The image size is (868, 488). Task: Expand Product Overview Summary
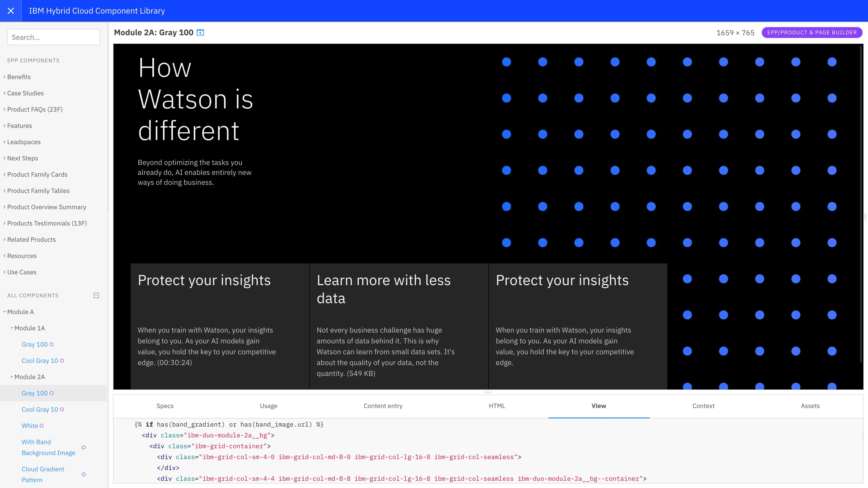click(x=47, y=207)
